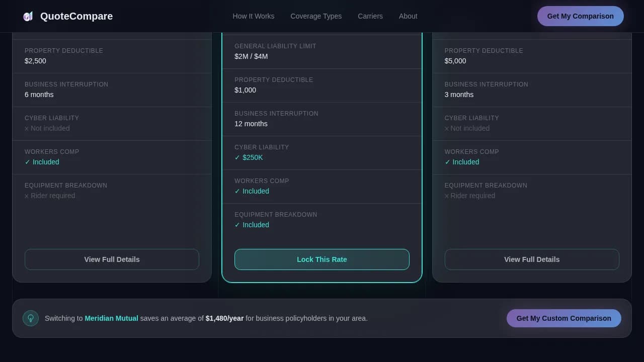644x362 pixels.
Task: Click the checkmark next to Equipment Breakdown Included
Action: 237,225
